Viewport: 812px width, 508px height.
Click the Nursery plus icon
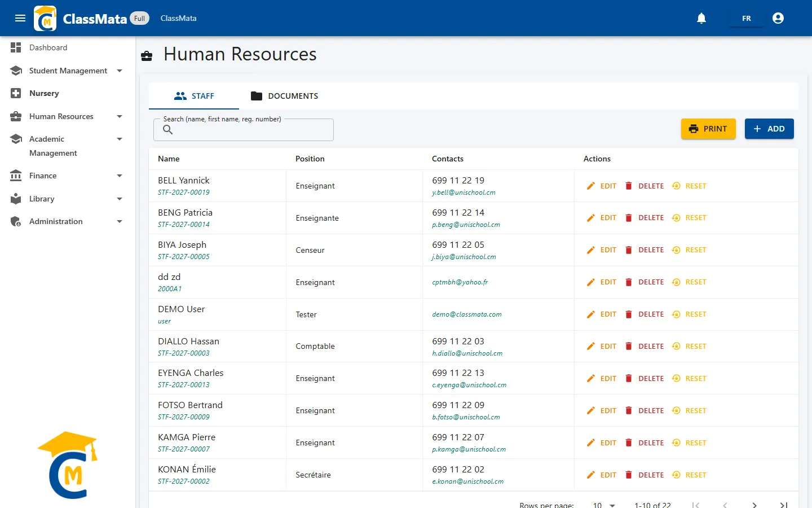click(x=16, y=93)
